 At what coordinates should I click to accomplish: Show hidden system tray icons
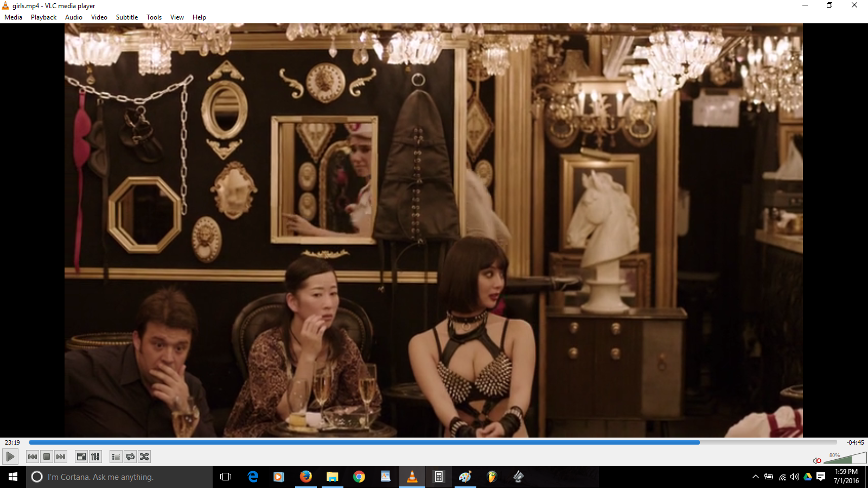[755, 477]
